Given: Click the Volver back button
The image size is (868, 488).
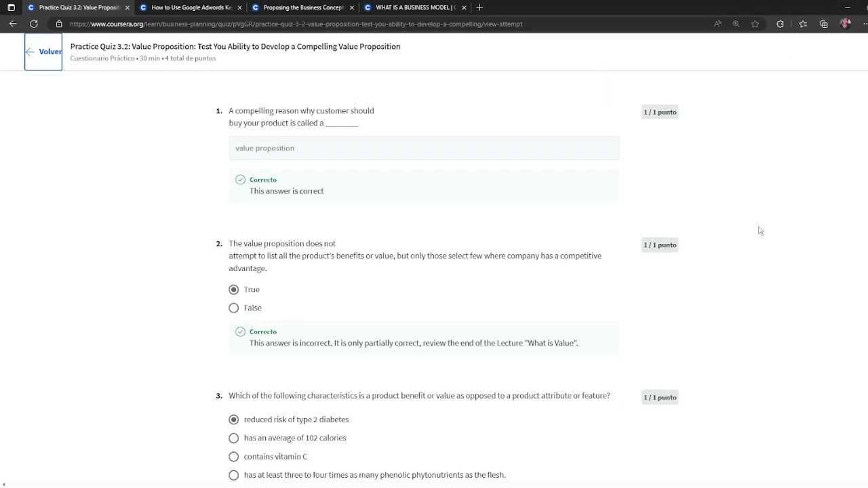Looking at the screenshot, I should tap(43, 52).
